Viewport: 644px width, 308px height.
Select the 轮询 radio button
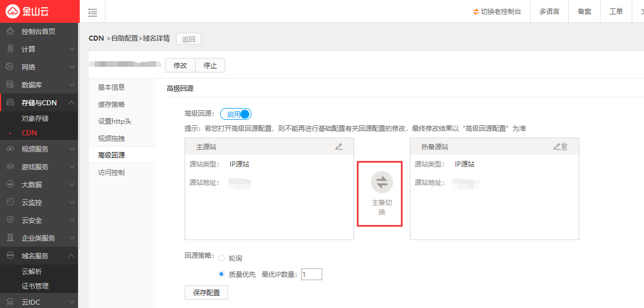(221, 258)
